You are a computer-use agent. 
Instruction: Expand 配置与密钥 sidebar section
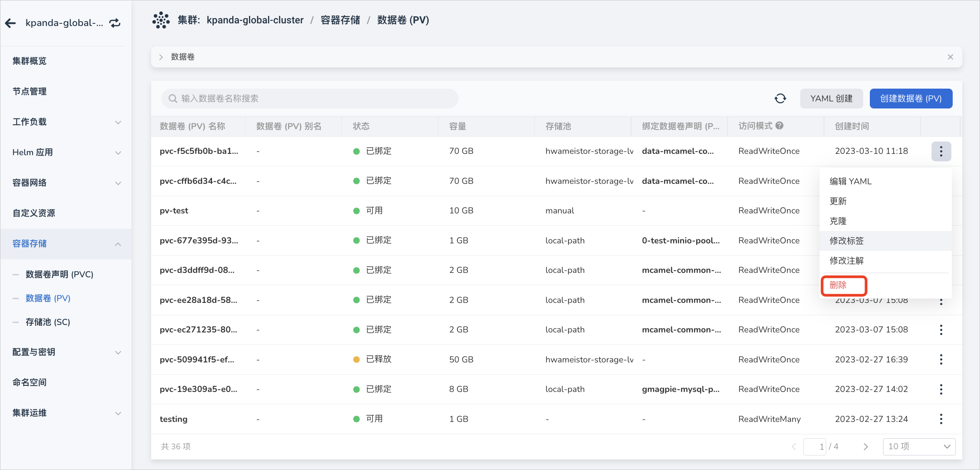[66, 352]
